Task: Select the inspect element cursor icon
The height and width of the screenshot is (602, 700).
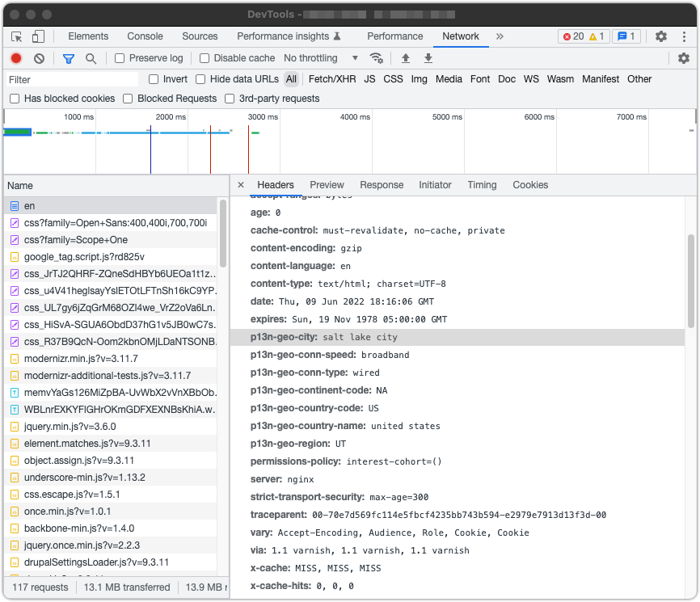Action: 15,36
